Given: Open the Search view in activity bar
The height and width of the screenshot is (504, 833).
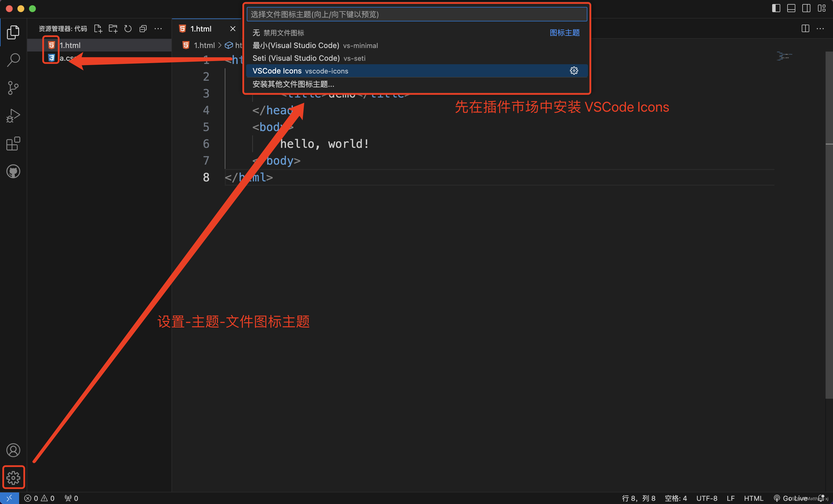Looking at the screenshot, I should click(x=13, y=60).
